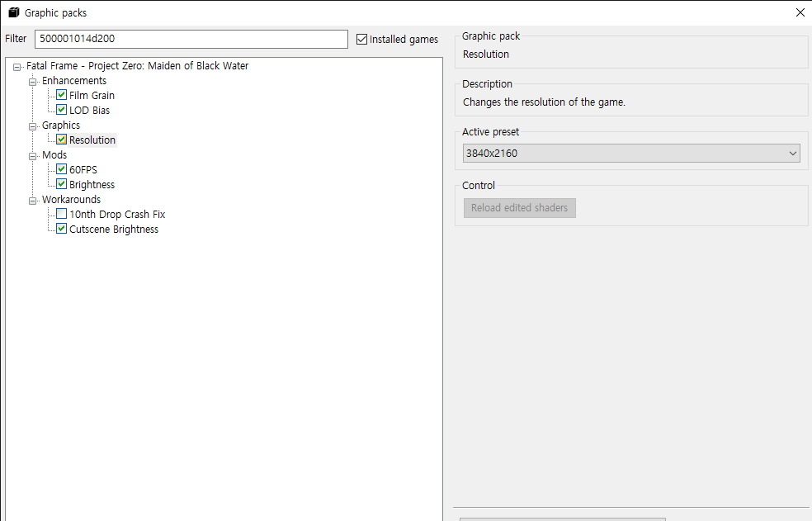Uncheck the Film Grain checkbox
The height and width of the screenshot is (521, 812).
[62, 95]
